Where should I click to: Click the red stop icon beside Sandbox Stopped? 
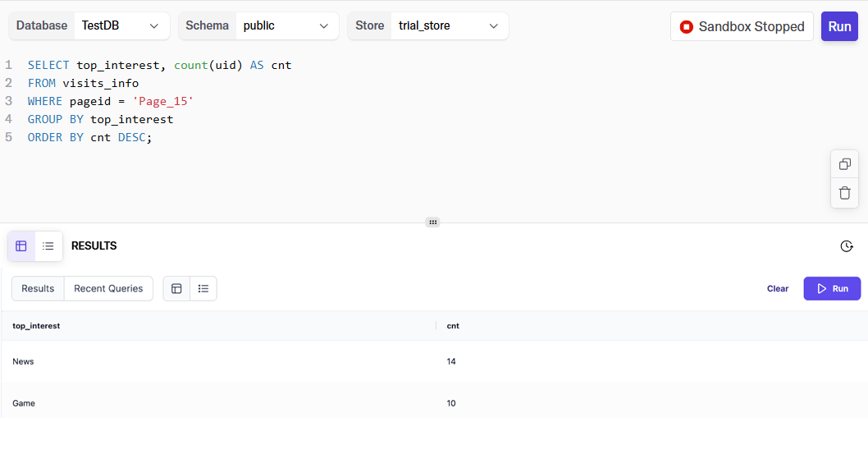point(687,26)
